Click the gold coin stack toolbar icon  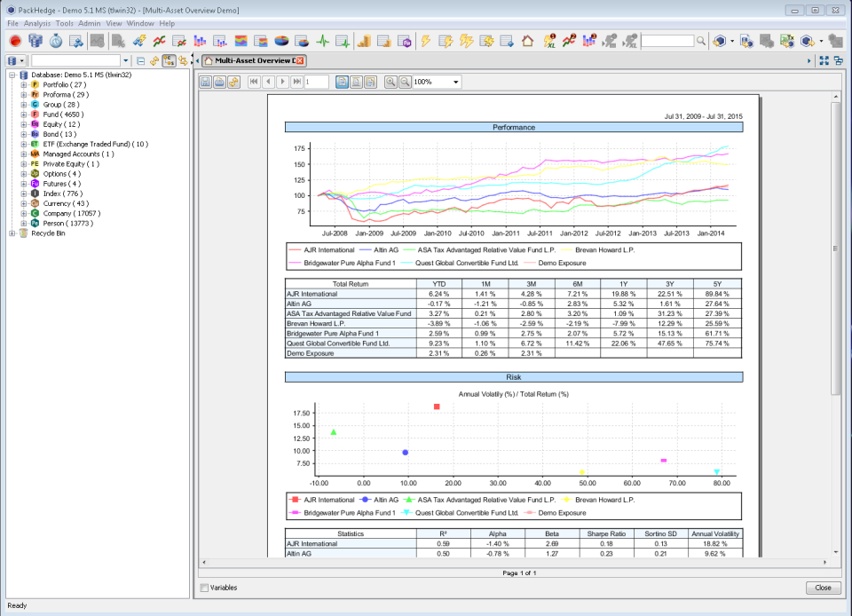click(x=364, y=41)
